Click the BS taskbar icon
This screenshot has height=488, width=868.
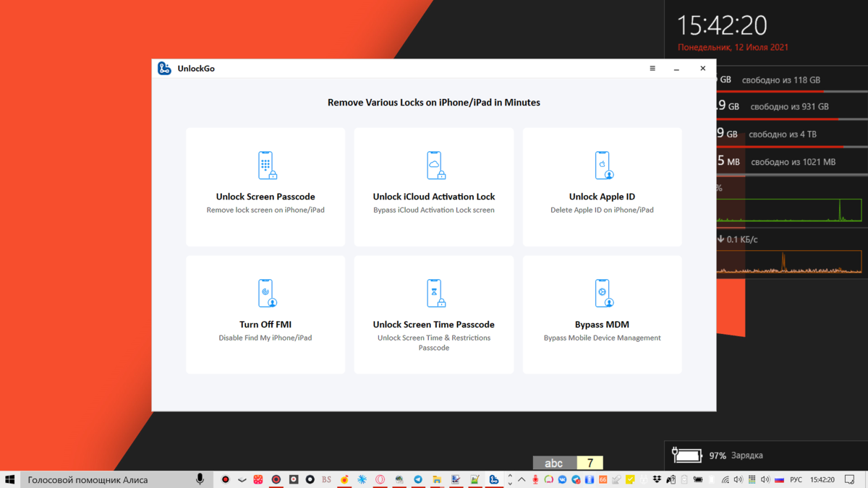pyautogui.click(x=326, y=479)
